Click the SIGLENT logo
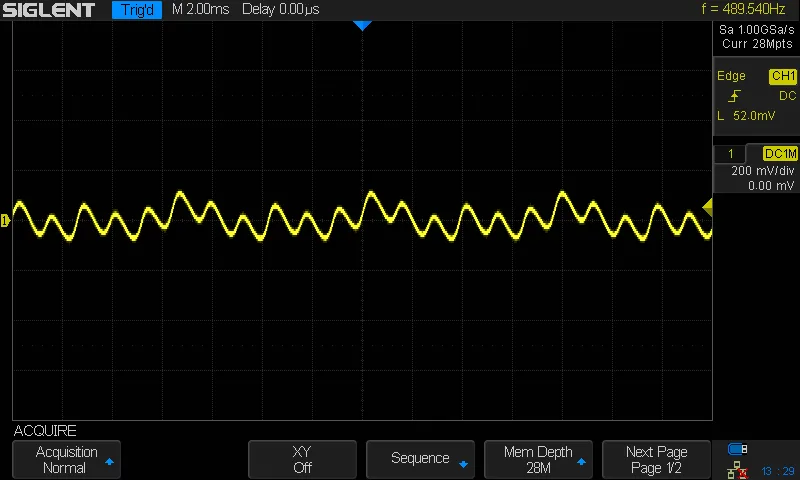 click(48, 10)
